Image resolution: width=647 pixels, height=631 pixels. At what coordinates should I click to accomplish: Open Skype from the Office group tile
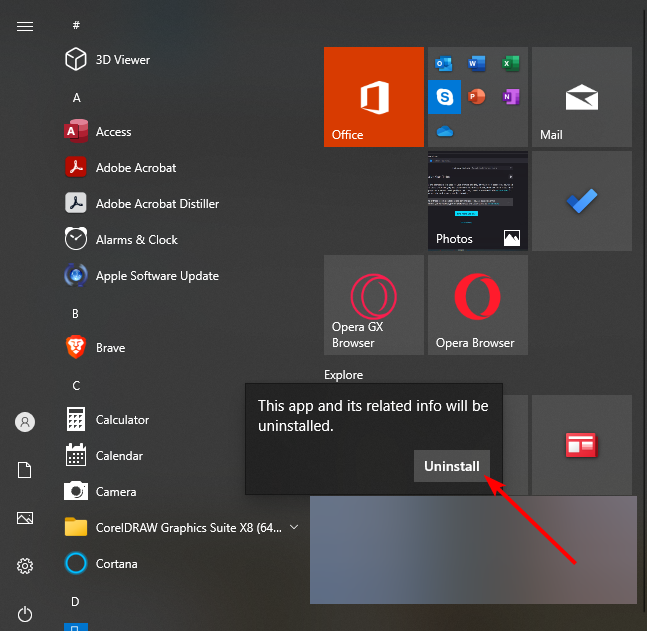(x=444, y=97)
